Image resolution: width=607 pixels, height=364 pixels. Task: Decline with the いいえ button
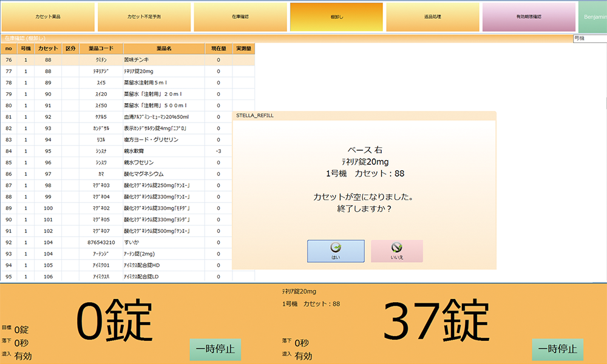tap(397, 251)
